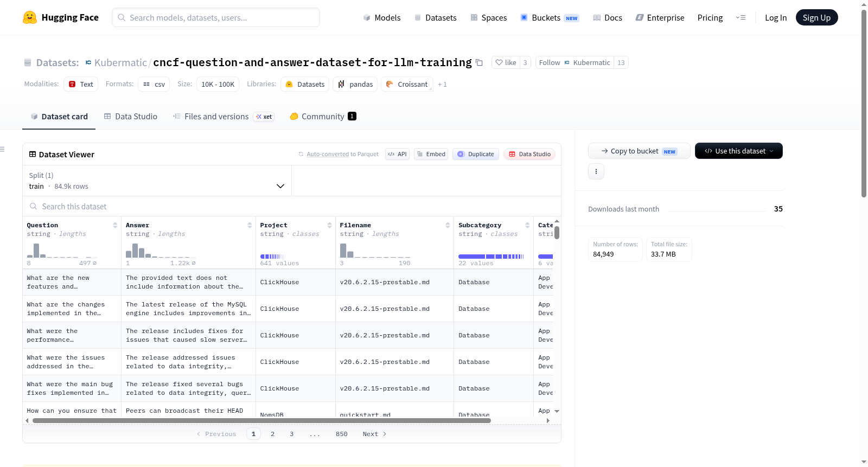Viewport: 868px width, 467px height.
Task: Switch to the Dataset card tab
Action: [x=59, y=116]
